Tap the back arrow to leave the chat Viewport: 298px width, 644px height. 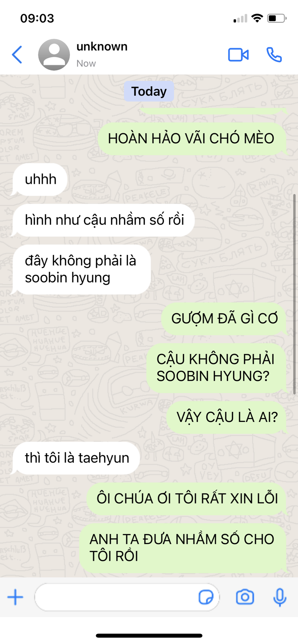tap(17, 55)
